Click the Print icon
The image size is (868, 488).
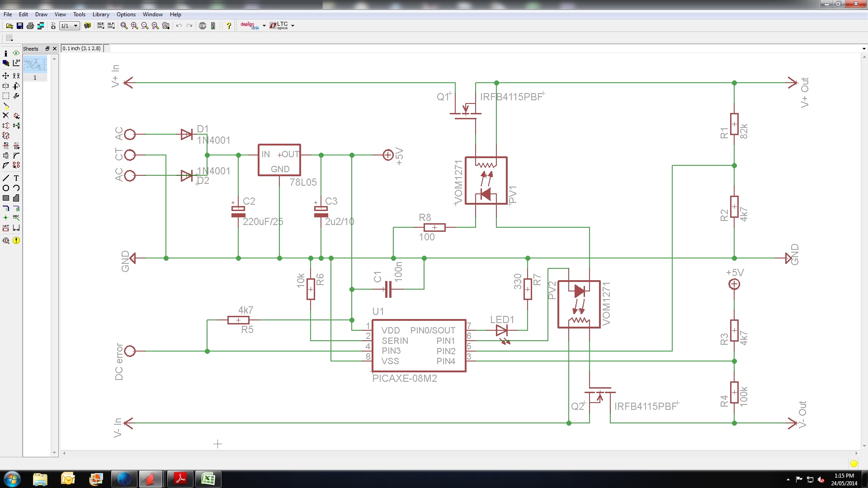[30, 26]
